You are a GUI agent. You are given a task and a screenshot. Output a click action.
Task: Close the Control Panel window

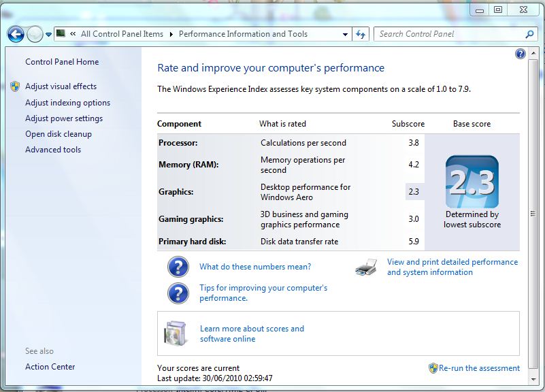523,10
